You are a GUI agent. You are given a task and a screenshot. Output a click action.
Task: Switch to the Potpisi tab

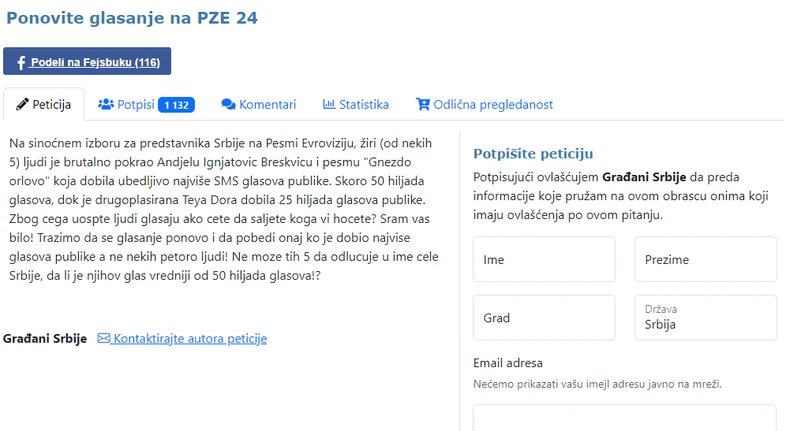tap(135, 104)
